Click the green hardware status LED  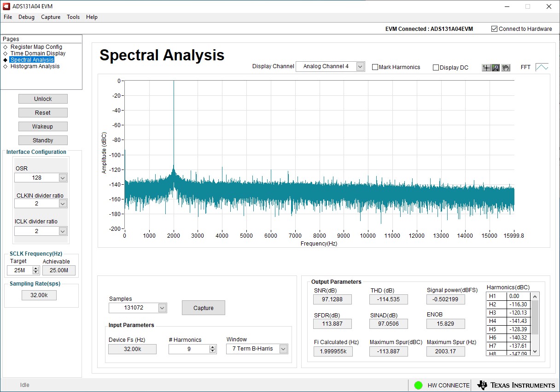[x=418, y=385]
